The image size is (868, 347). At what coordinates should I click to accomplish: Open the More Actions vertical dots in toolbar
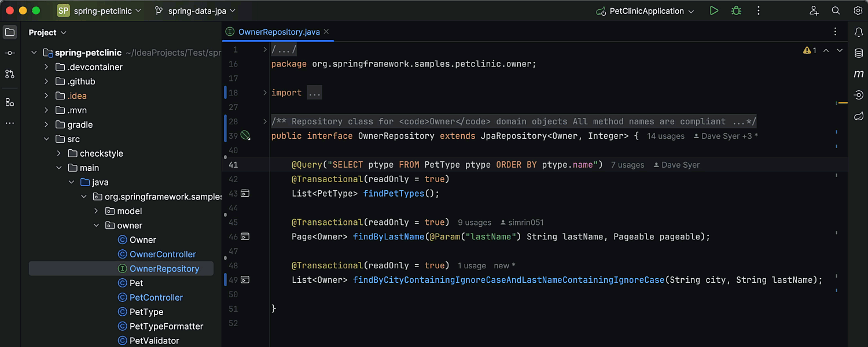click(x=759, y=11)
